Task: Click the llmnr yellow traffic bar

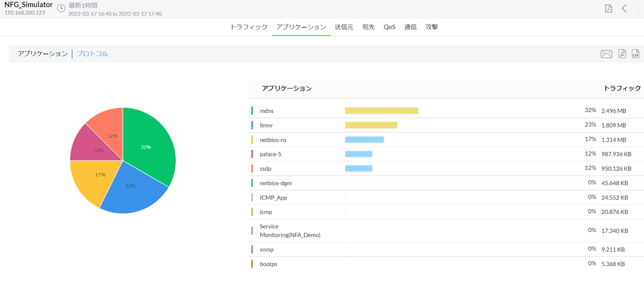Action: tap(371, 125)
